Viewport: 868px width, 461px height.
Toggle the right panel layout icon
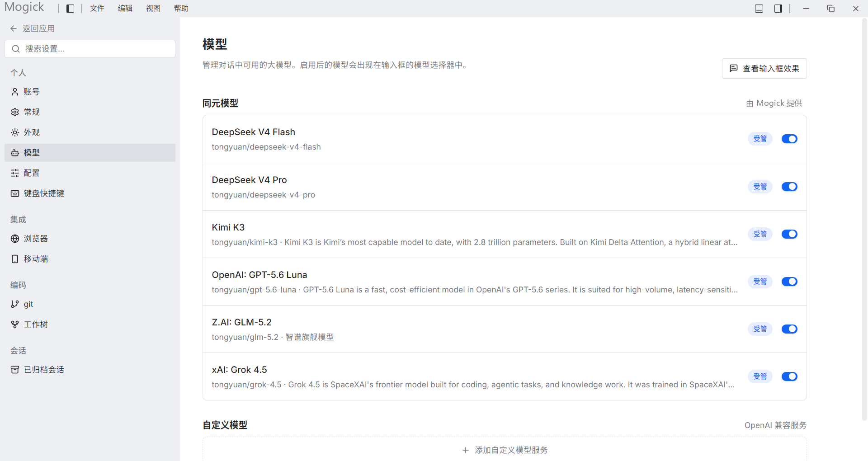pos(778,9)
